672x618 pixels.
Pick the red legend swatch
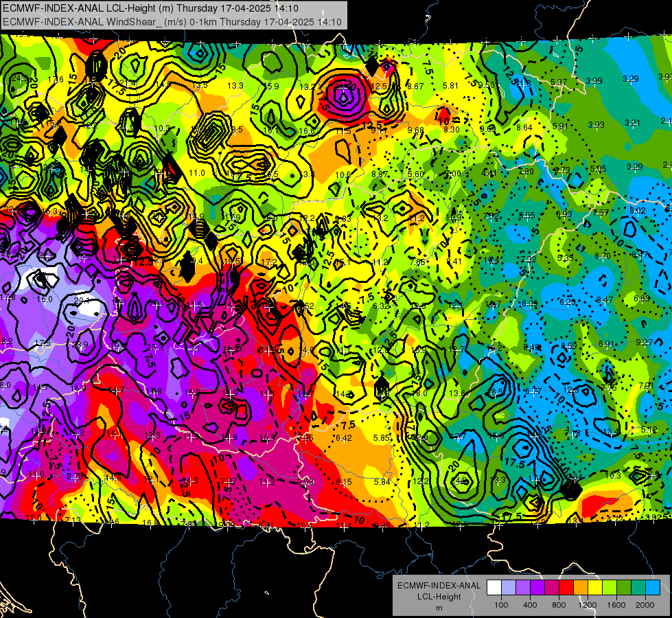(566, 588)
